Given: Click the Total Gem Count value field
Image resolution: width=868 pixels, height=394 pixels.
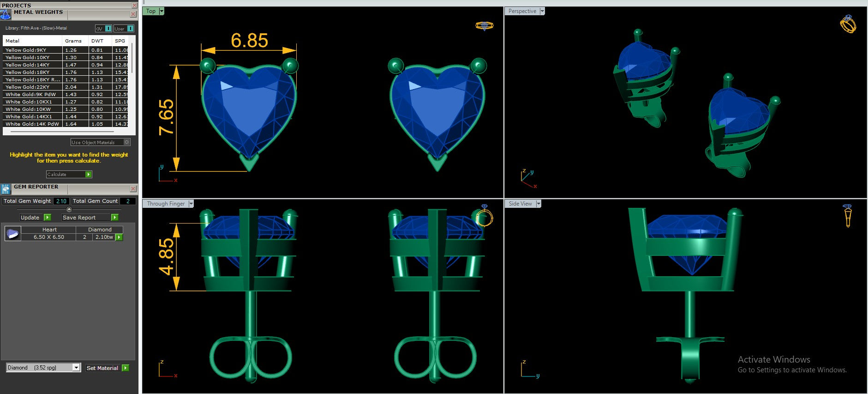Looking at the screenshot, I should coord(128,201).
